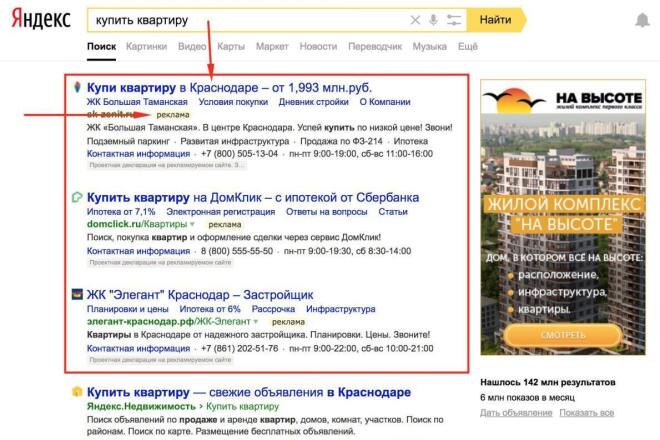660x440 pixels.
Task: Open Купи квартиру в Краснодаре result title
Action: point(229,88)
